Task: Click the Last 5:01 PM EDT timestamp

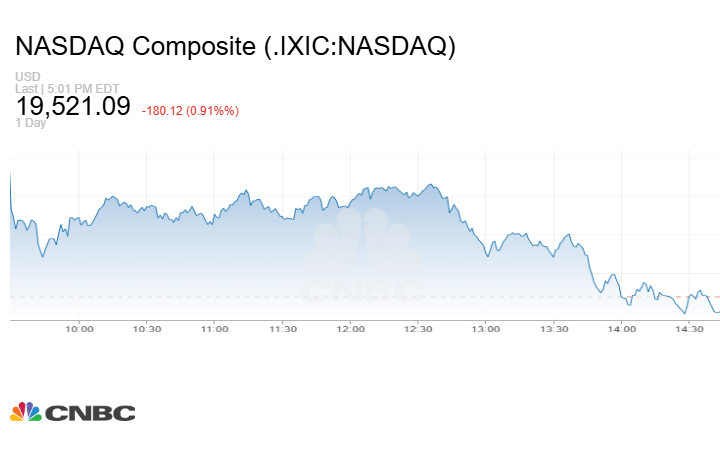Action: coord(53,88)
